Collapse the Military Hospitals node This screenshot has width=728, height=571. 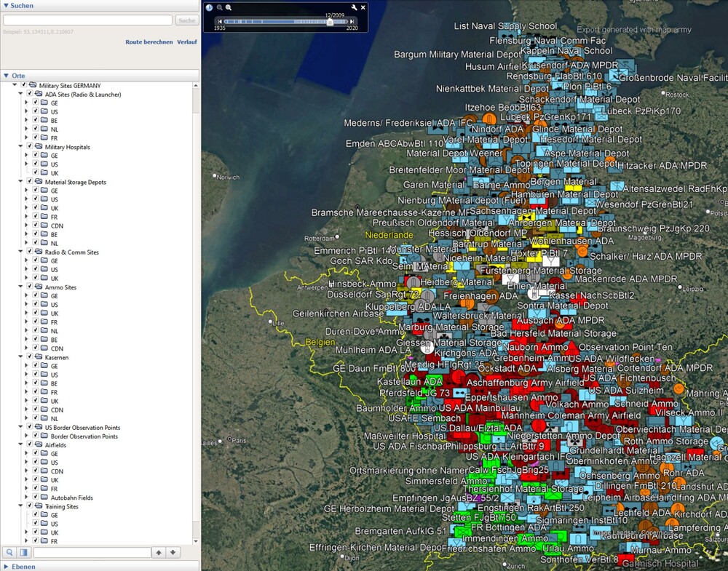tap(20, 147)
